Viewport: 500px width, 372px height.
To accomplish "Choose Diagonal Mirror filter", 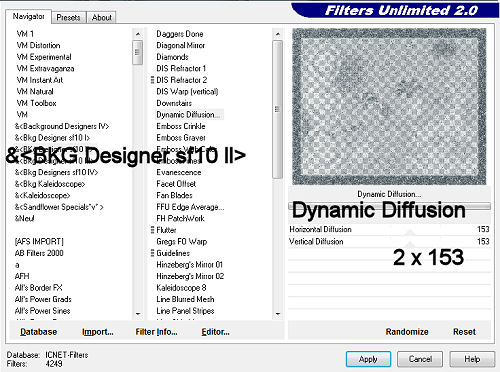I will tap(180, 45).
